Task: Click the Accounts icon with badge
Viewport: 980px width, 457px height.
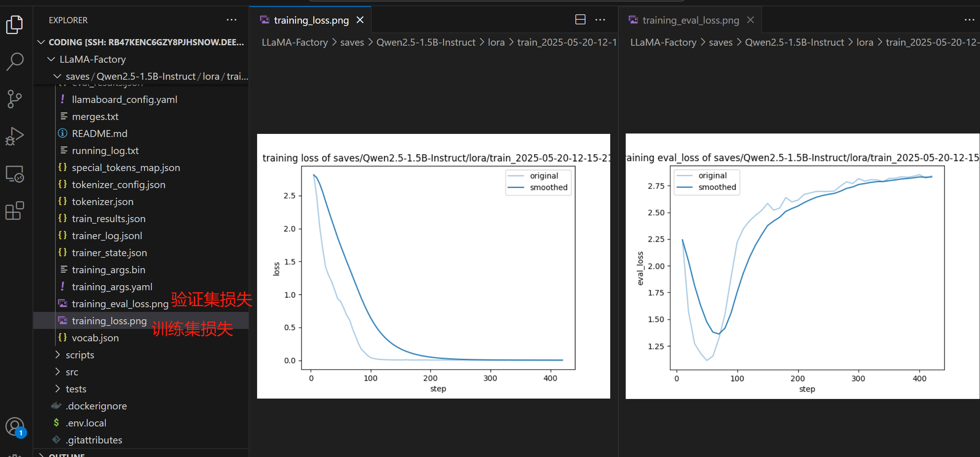Action: pos(15,427)
